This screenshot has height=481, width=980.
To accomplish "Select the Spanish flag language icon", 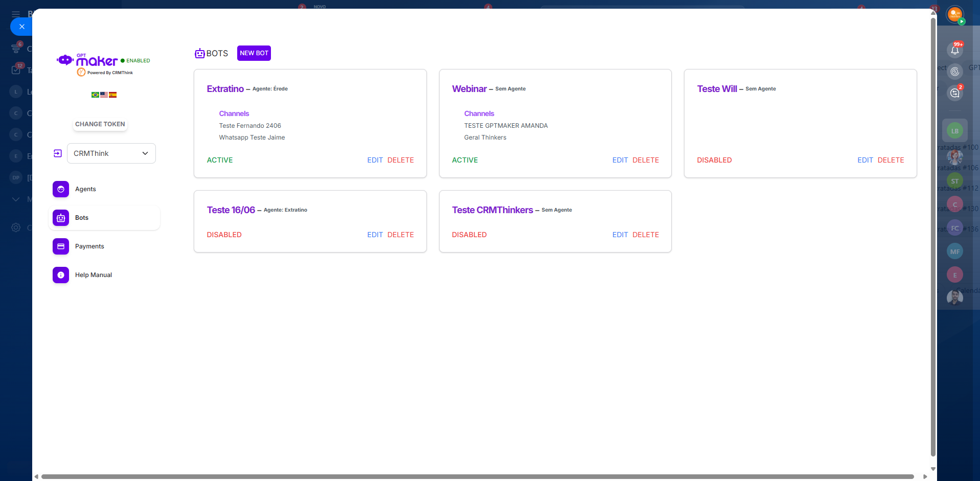I will click(x=113, y=95).
